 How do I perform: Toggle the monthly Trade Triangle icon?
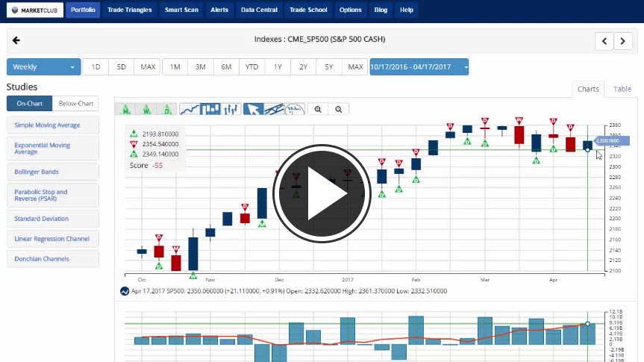pyautogui.click(x=126, y=109)
